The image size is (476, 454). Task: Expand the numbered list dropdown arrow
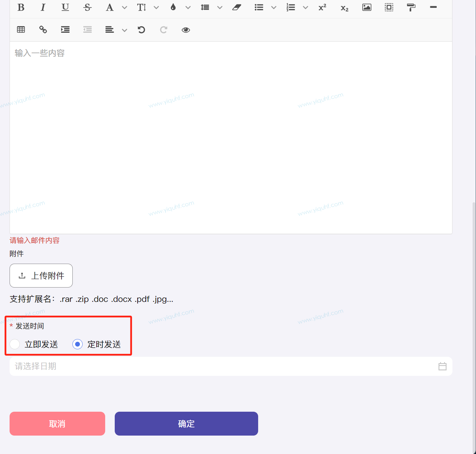[x=306, y=8]
